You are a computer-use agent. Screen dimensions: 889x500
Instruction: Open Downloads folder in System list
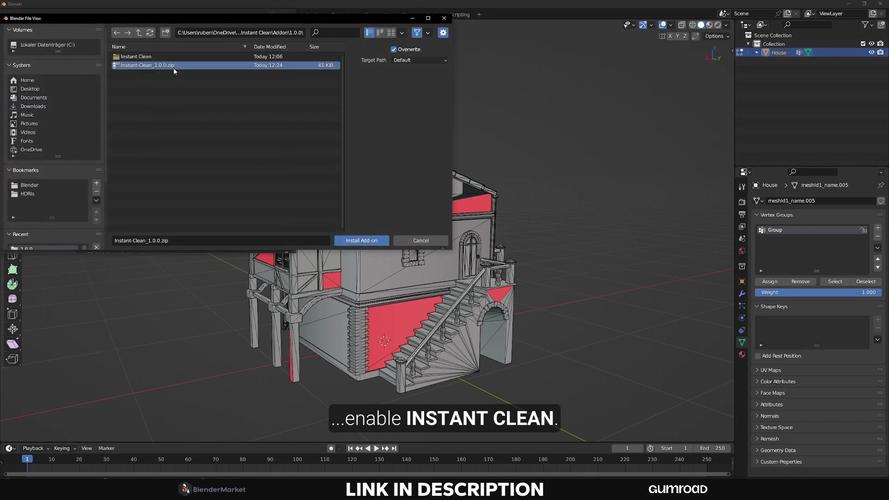[33, 107]
